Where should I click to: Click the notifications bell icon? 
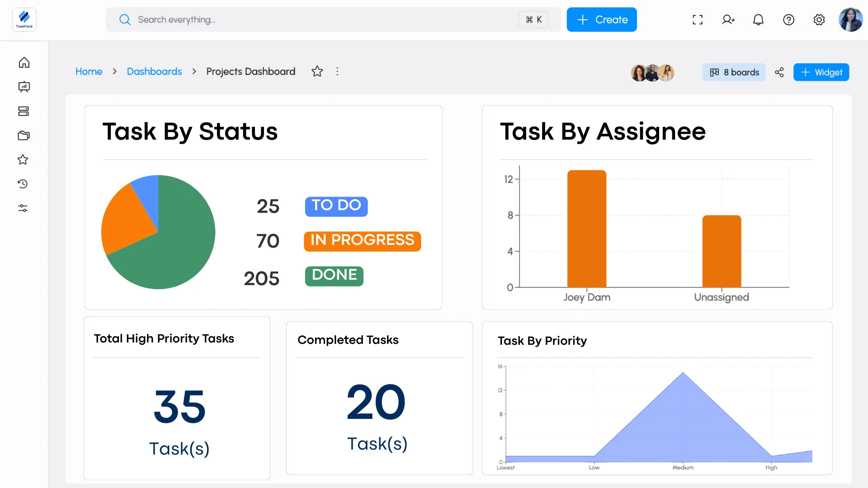pos(758,20)
